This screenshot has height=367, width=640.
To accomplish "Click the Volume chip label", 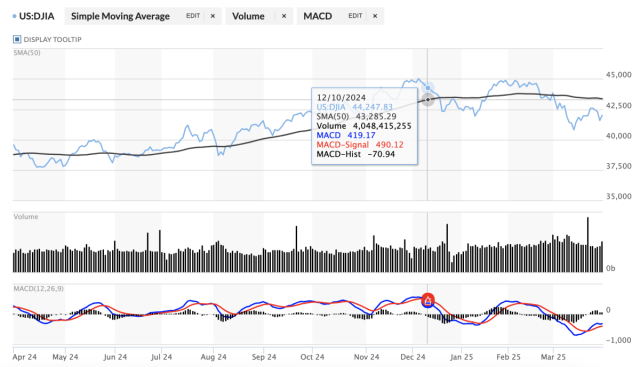I will coord(248,16).
